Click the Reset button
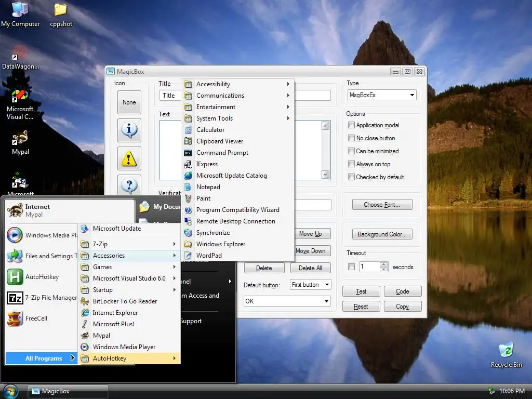Image resolution: width=532 pixels, height=399 pixels. pos(361,307)
